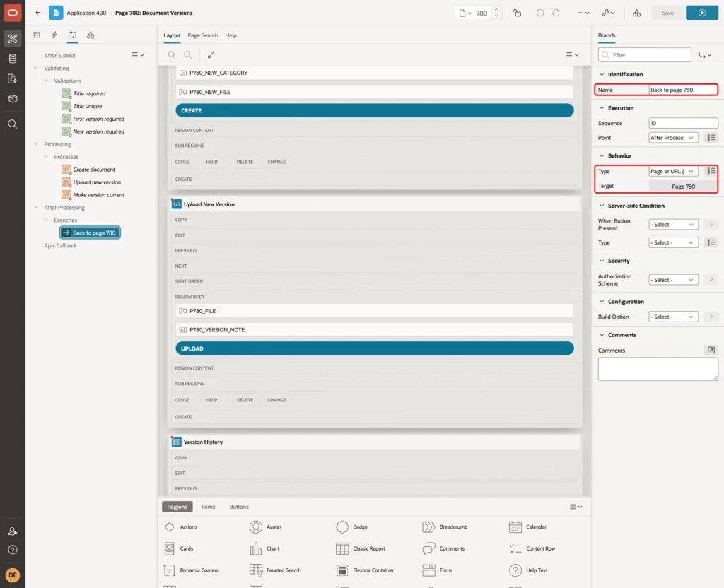Open the Build Option dropdown
The height and width of the screenshot is (588, 724).
coord(673,317)
